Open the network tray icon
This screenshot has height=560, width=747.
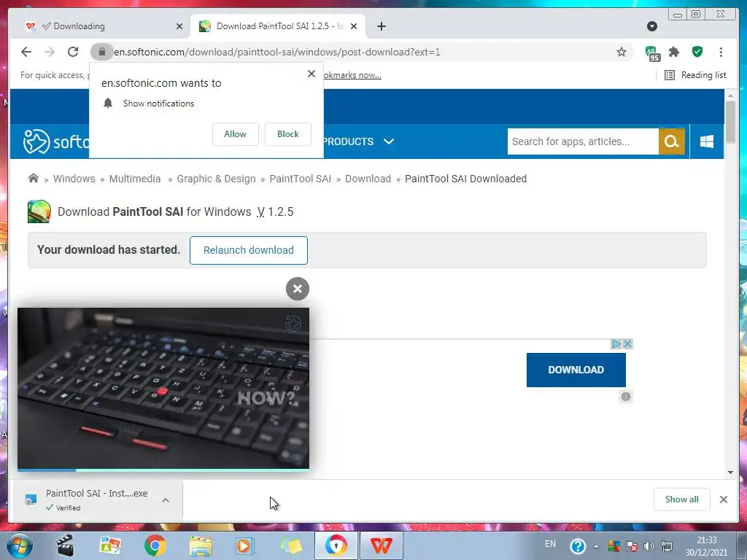pos(667,546)
